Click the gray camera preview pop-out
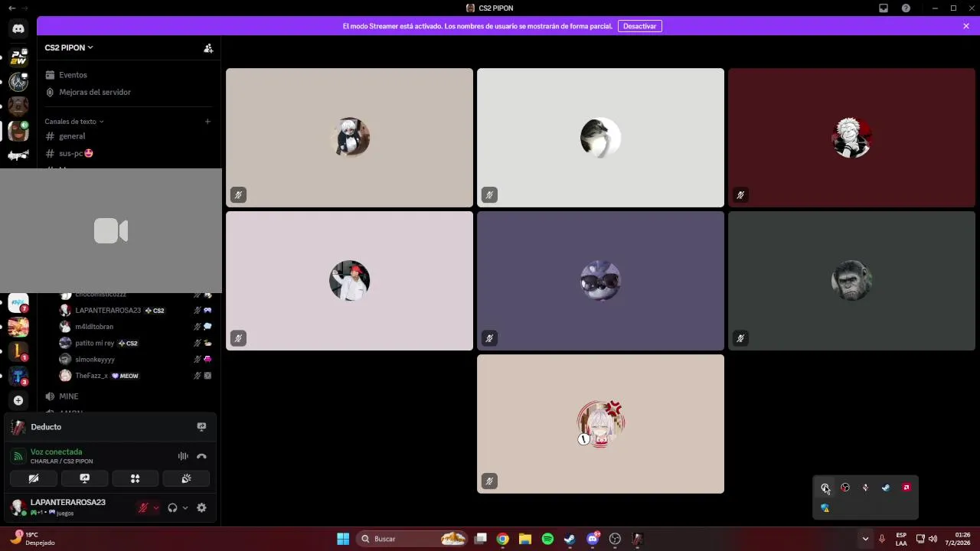 (x=111, y=230)
